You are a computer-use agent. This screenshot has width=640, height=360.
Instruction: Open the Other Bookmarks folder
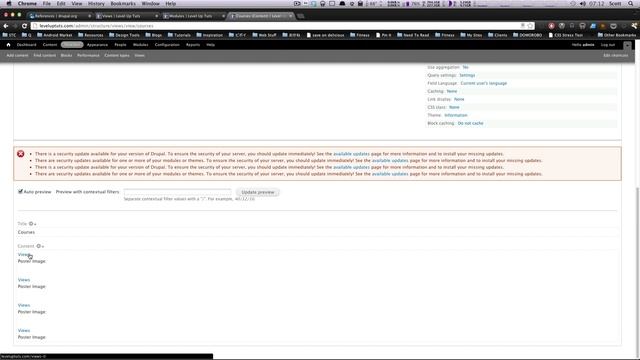(x=617, y=35)
